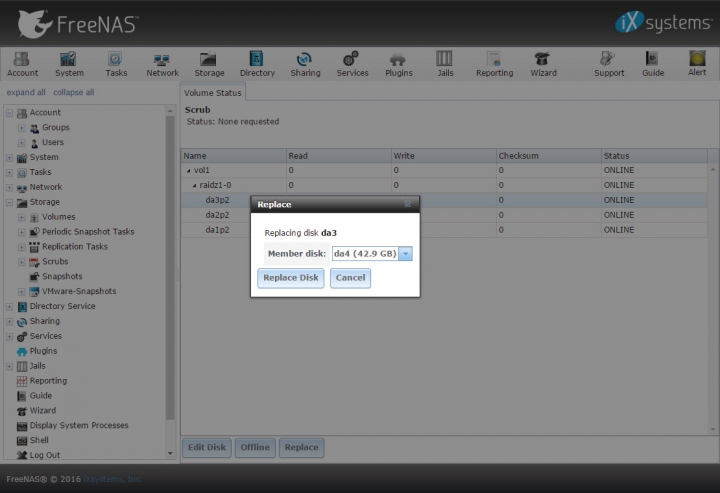Close the Replace dialog with X
The height and width of the screenshot is (493, 720).
(408, 204)
